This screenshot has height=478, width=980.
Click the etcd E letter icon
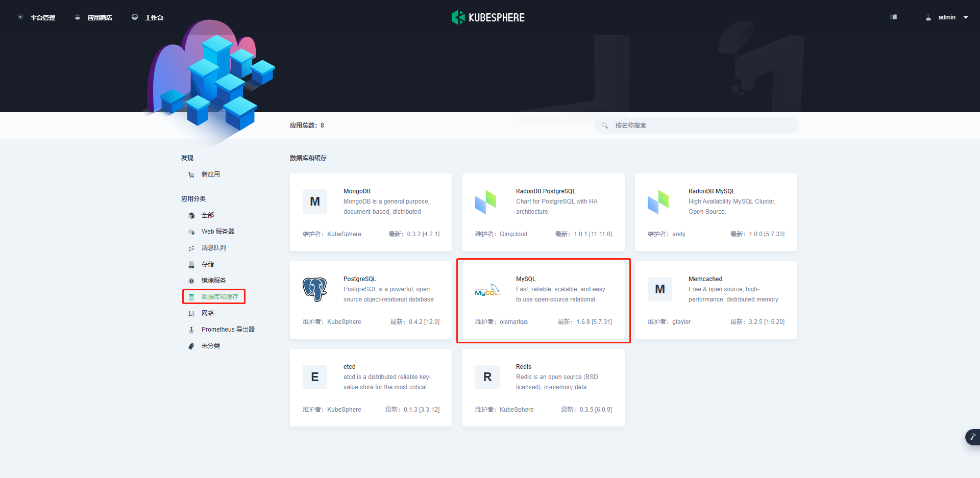coord(315,377)
